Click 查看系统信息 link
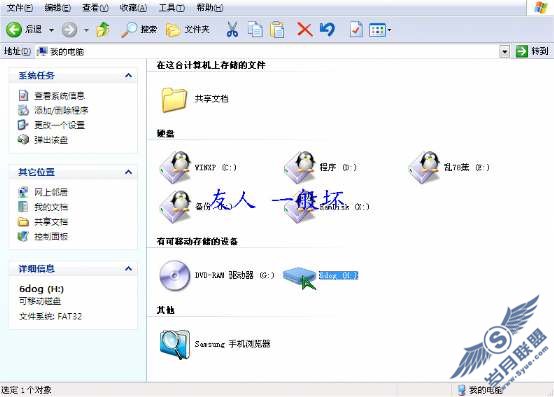 pyautogui.click(x=59, y=96)
